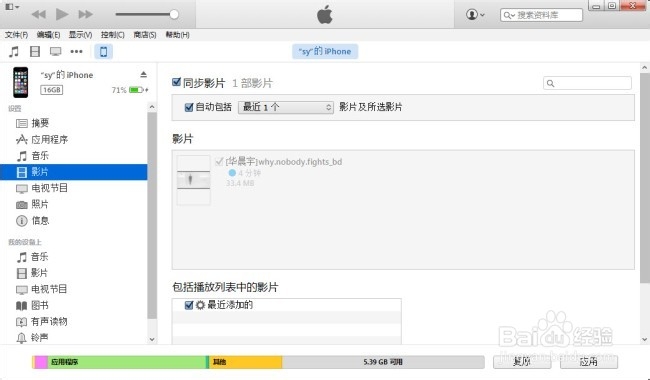Viewport: 650px width, 380px height.
Task: Toggle the 同步影片 checkbox
Action: tap(176, 82)
